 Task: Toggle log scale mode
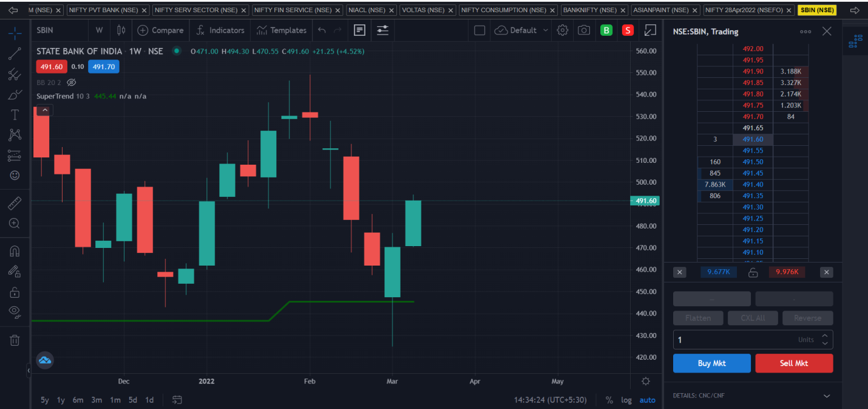(x=626, y=400)
